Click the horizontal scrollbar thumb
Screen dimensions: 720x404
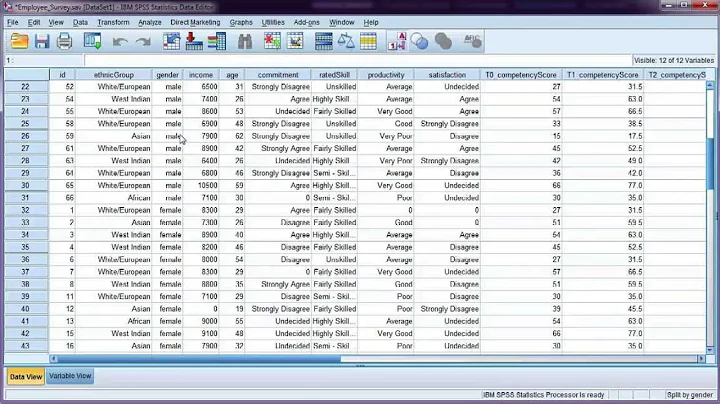coord(199,359)
